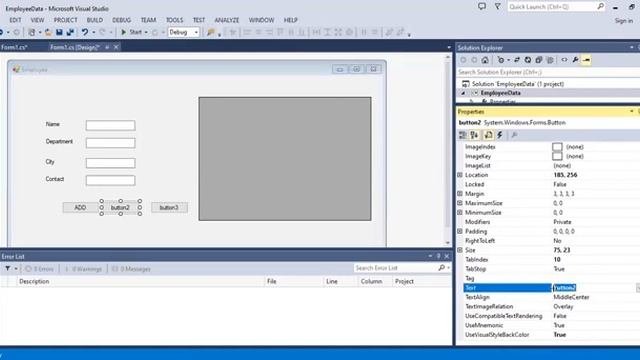Click the Quick Launch search magnifier
The height and width of the screenshot is (360, 640).
pyautogui.click(x=600, y=7)
